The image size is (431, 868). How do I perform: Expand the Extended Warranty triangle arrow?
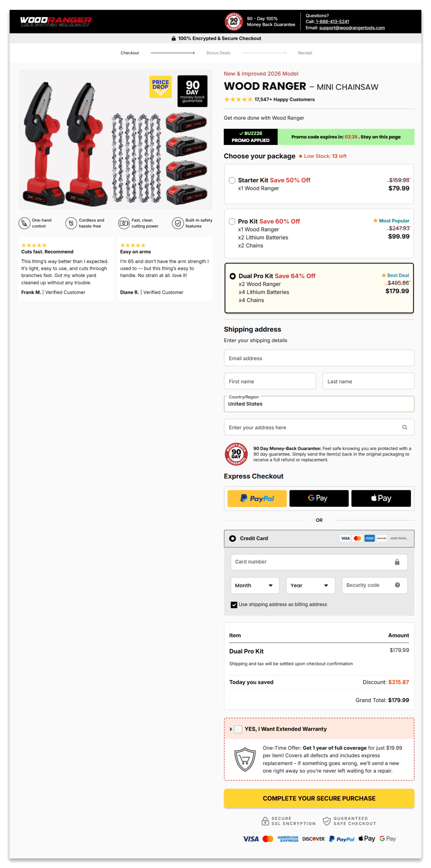231,729
